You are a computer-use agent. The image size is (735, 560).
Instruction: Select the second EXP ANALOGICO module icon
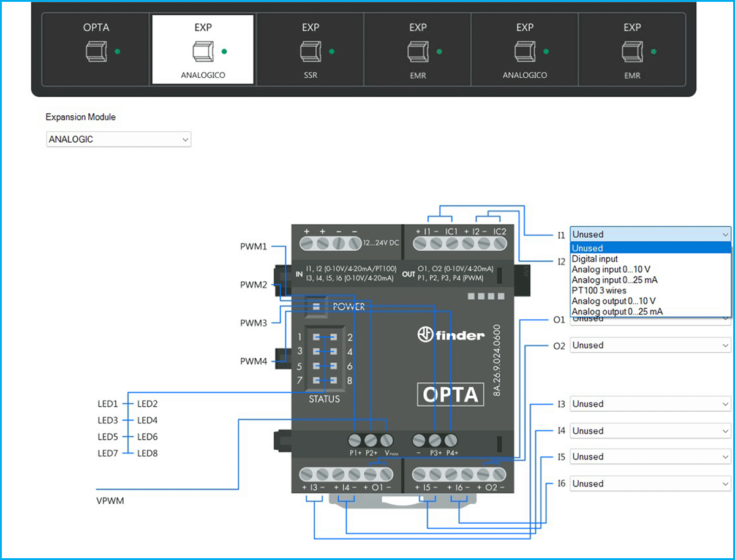point(524,50)
